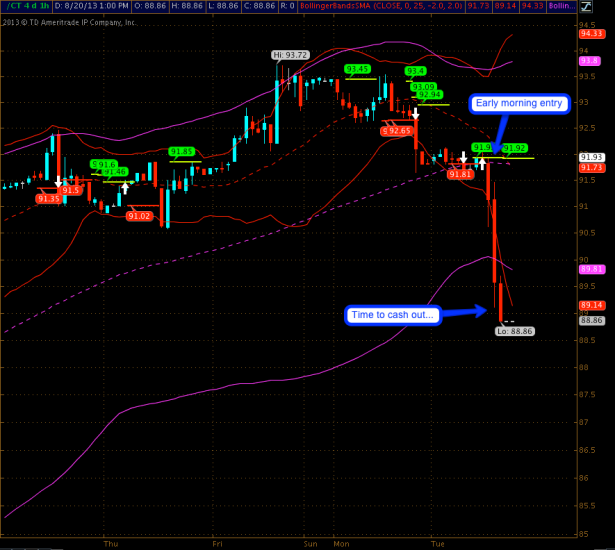Click the Thu date label on time axis
The width and height of the screenshot is (615, 550).
click(x=110, y=545)
